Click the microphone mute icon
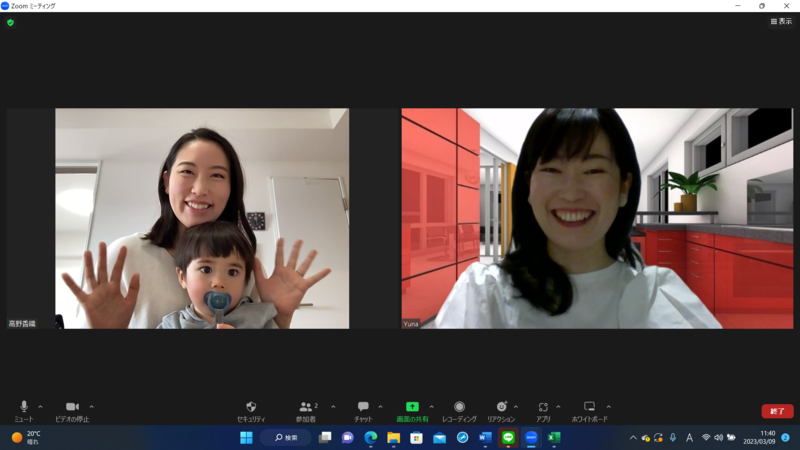 click(24, 407)
